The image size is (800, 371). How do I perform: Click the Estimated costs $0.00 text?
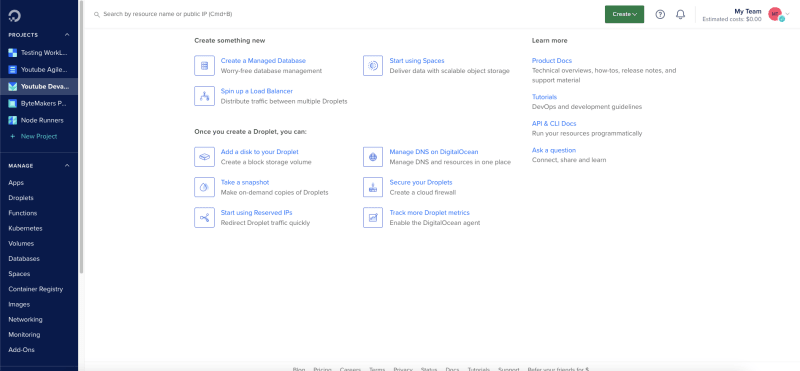[732, 19]
